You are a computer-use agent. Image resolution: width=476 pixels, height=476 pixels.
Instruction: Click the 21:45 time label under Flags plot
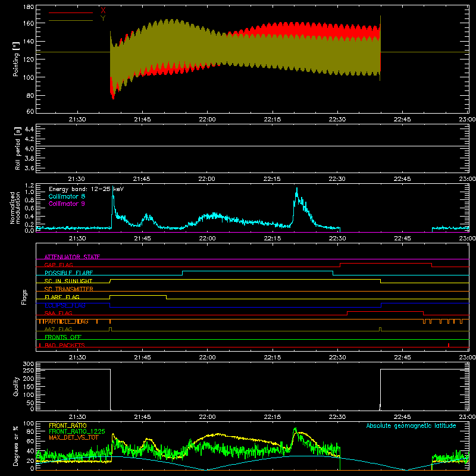point(142,358)
